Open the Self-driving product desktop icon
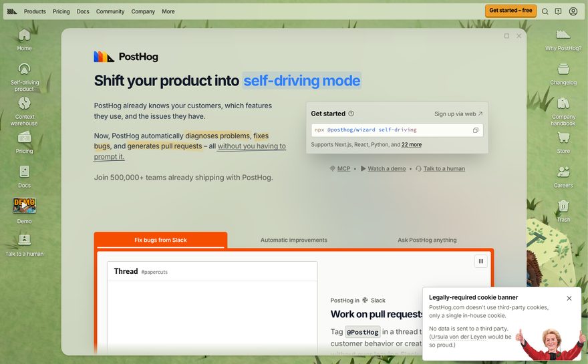588x364 pixels. 24,77
